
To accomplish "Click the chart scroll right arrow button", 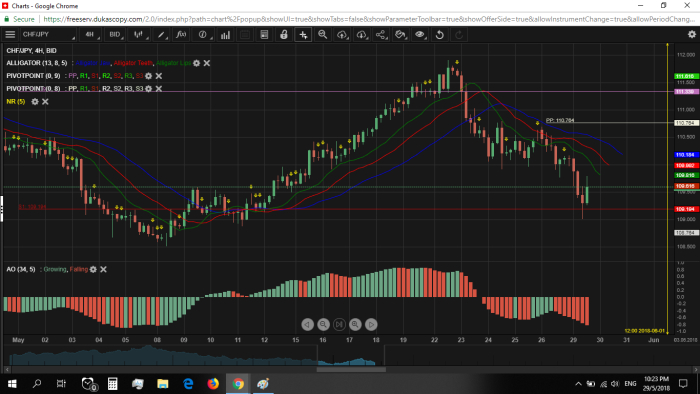I will coord(371,324).
